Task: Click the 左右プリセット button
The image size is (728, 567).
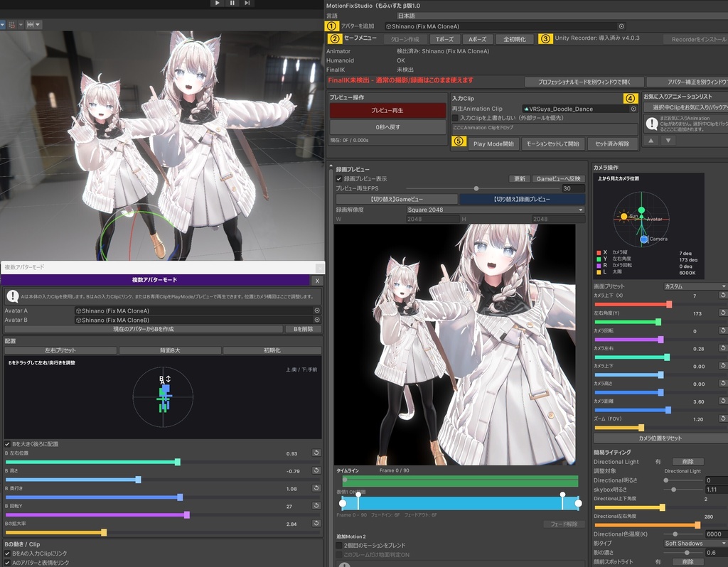Action: (60, 350)
